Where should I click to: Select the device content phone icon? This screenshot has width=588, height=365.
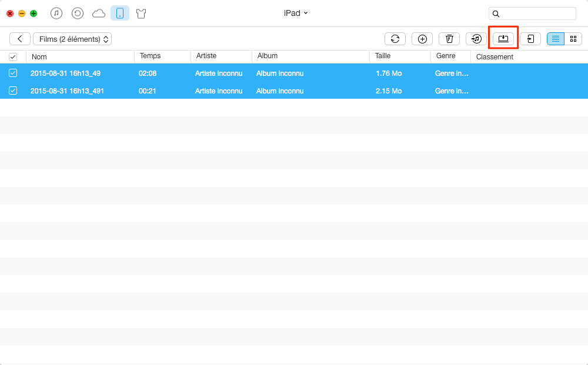coord(120,14)
